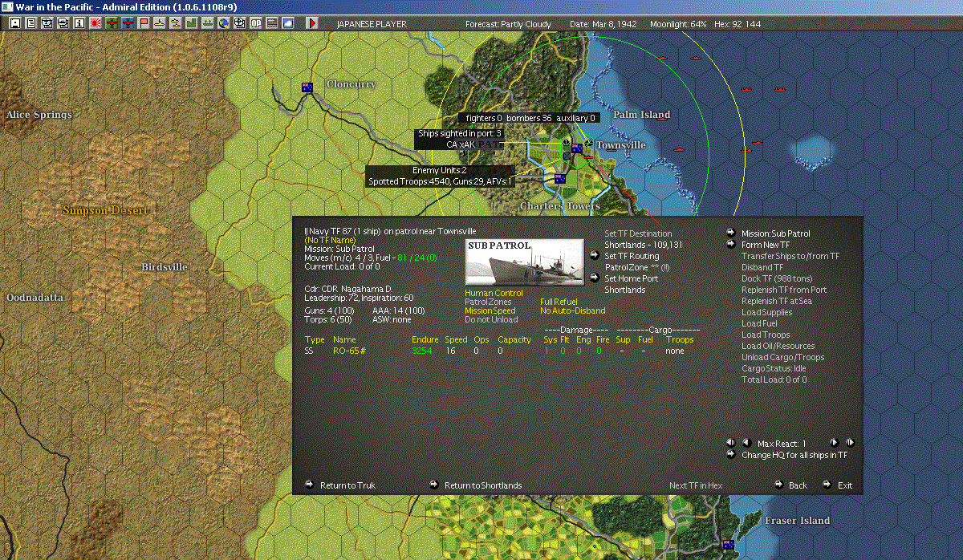Screen dimensions: 963x560
Task: Click the keyboard-like toolbar icon
Action: tap(271, 23)
